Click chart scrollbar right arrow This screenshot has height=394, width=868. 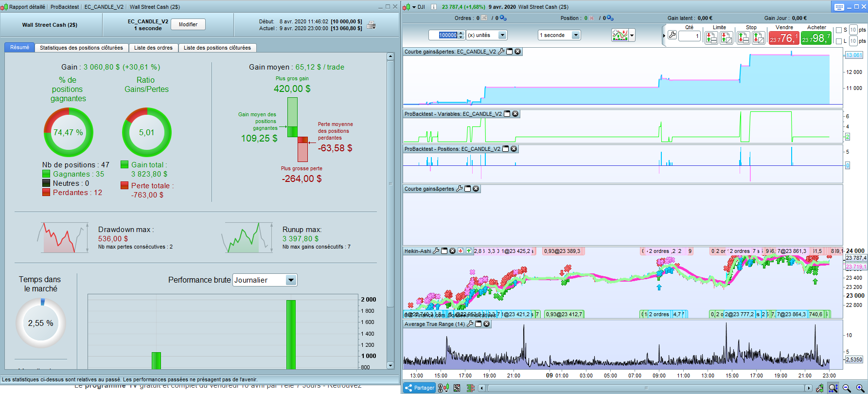809,388
